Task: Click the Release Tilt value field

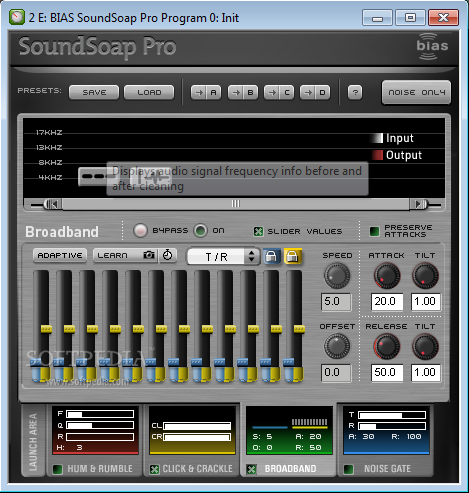Action: [x=426, y=372]
